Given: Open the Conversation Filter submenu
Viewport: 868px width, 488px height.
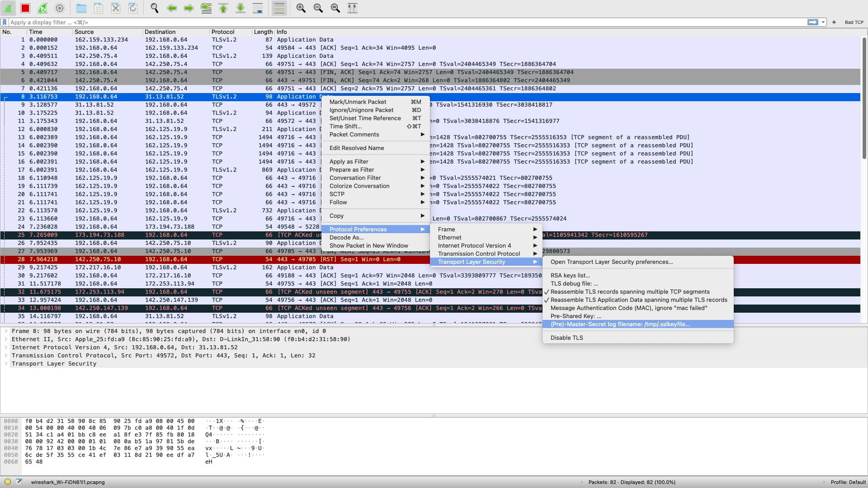Looking at the screenshot, I should tap(375, 178).
